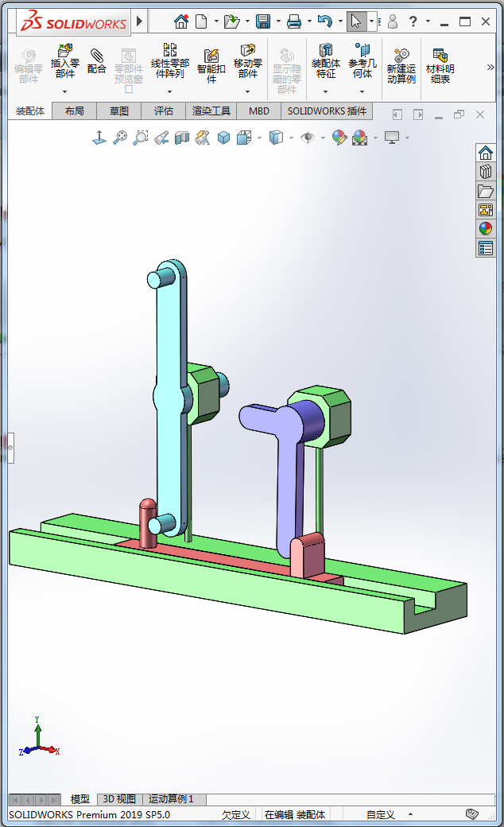Click Section View icon
The image size is (504, 827).
click(182, 138)
